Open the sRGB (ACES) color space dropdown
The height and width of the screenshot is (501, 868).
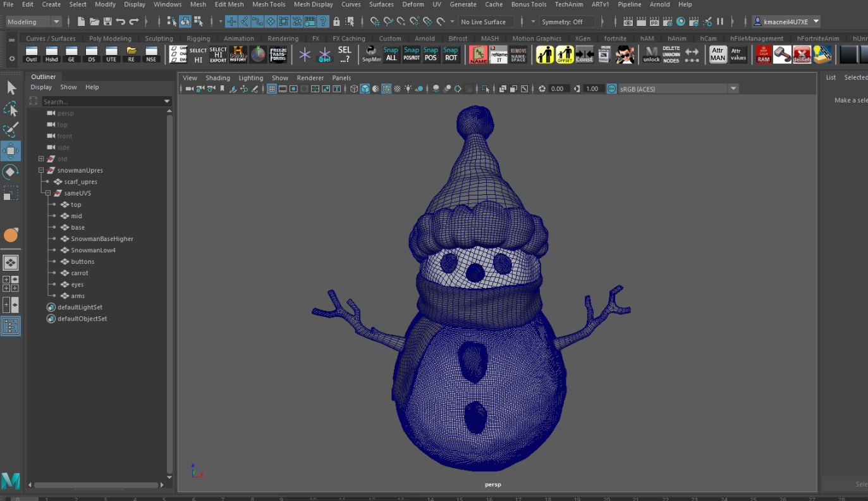[678, 89]
